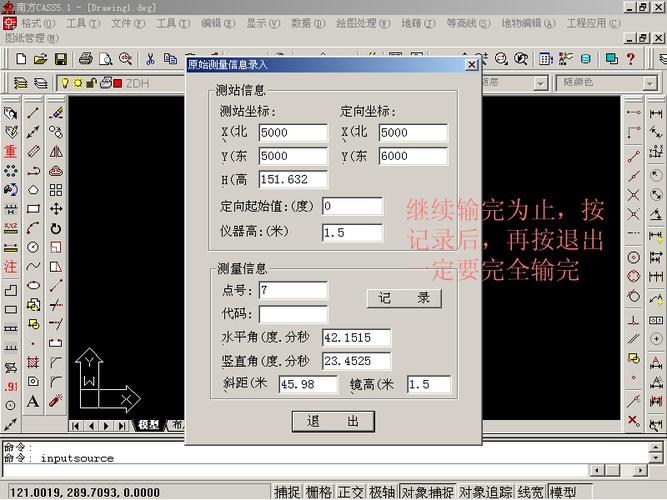The image size is (667, 500).
Task: Click the 仪器高 instrument height field
Action: pos(352,232)
